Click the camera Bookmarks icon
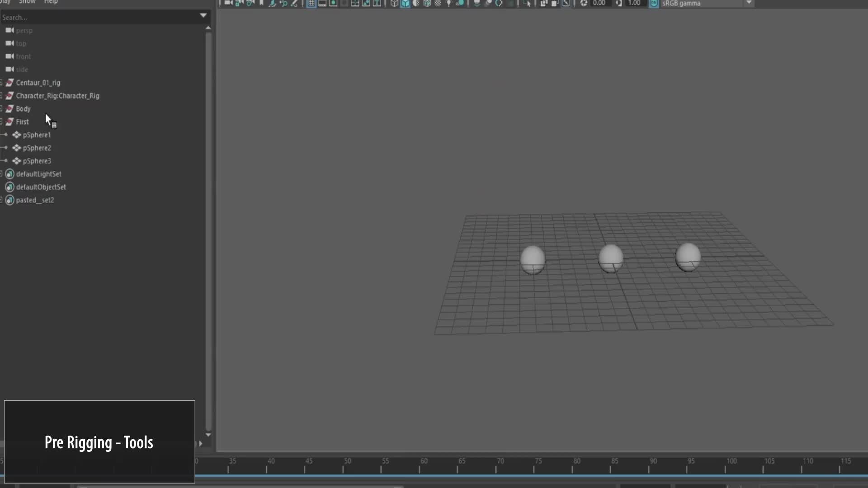The width and height of the screenshot is (868, 488). 261,3
